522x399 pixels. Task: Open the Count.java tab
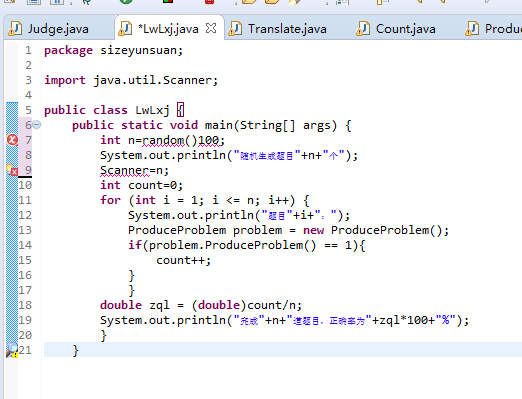click(405, 29)
